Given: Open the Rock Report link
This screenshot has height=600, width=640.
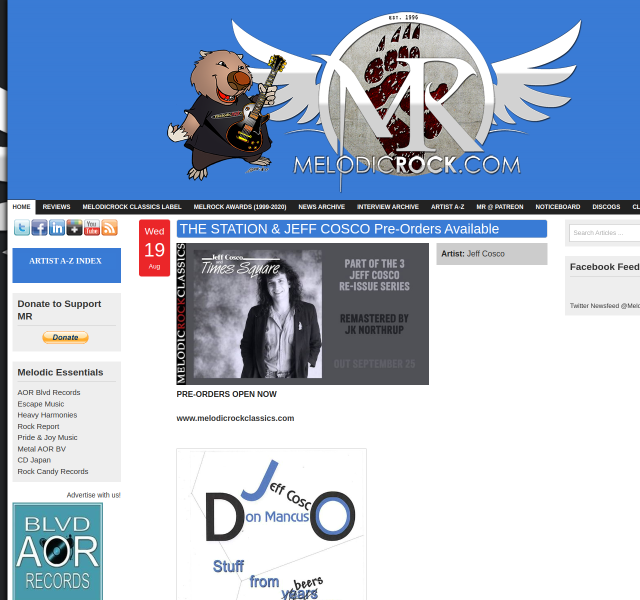Looking at the screenshot, I should pos(38,427).
